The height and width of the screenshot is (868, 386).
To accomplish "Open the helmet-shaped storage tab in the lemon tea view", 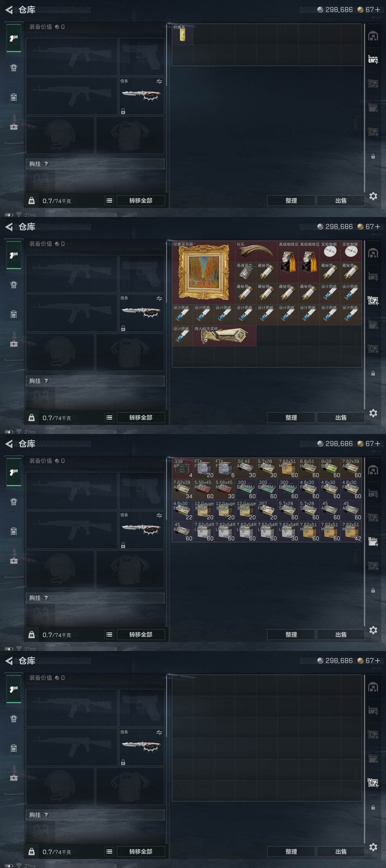I will (373, 36).
